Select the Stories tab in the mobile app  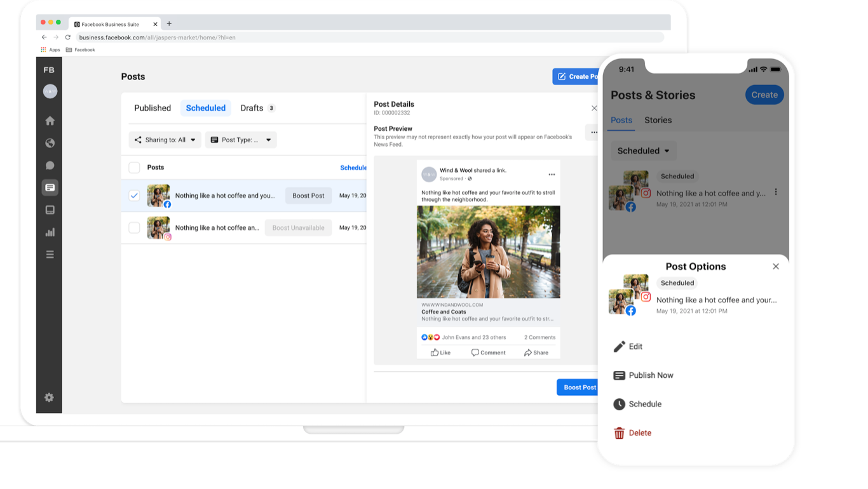pyautogui.click(x=658, y=120)
